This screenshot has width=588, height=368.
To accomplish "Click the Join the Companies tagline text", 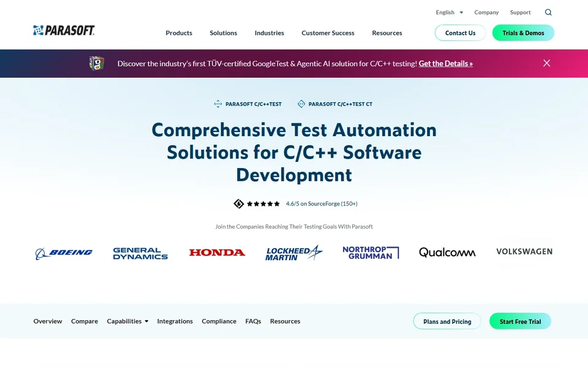I will click(293, 227).
